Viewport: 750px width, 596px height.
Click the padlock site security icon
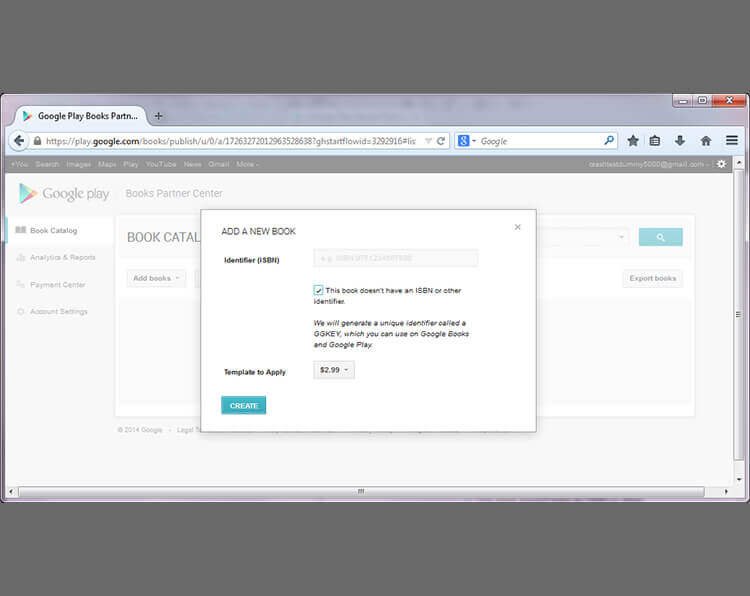[x=37, y=141]
